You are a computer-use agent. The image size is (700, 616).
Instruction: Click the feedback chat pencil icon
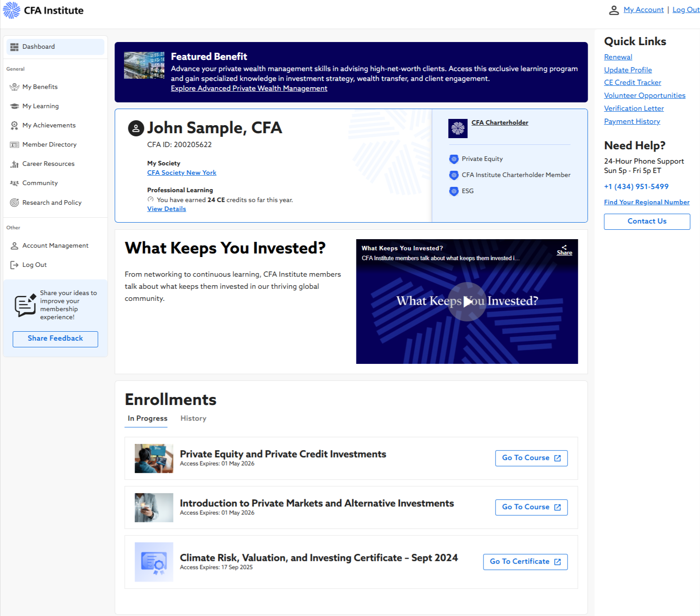25,305
